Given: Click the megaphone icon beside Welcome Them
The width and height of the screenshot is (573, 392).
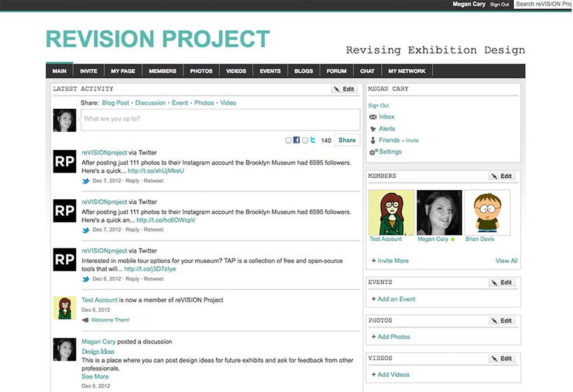Looking at the screenshot, I should click(x=85, y=320).
